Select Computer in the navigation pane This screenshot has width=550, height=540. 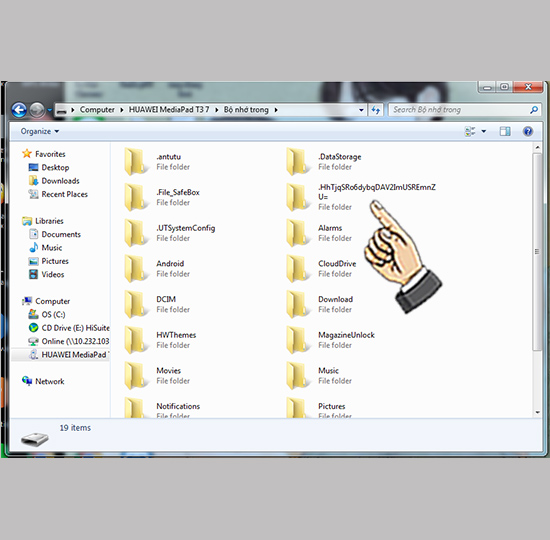pyautogui.click(x=46, y=301)
